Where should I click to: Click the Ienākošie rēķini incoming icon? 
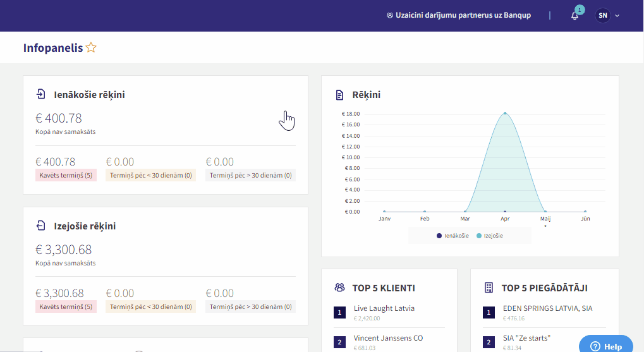coord(40,94)
